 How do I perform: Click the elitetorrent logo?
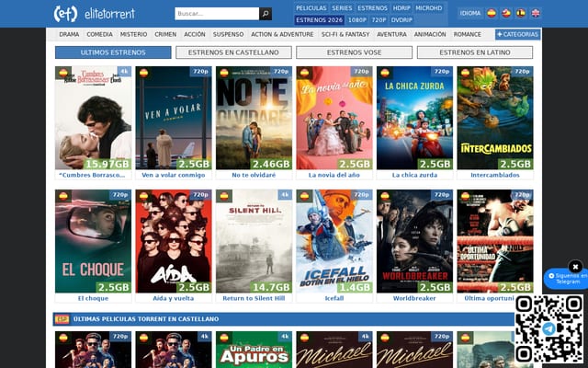(94, 14)
